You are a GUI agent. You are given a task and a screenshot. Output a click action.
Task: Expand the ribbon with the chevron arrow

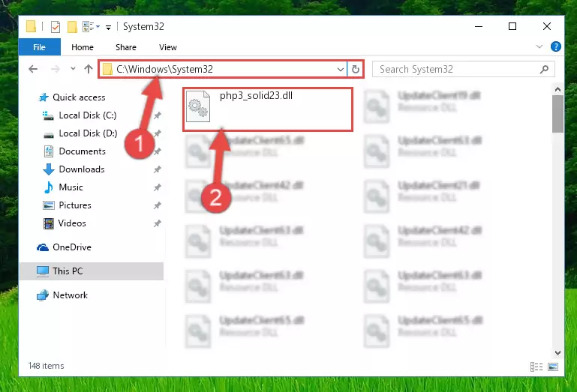point(539,46)
